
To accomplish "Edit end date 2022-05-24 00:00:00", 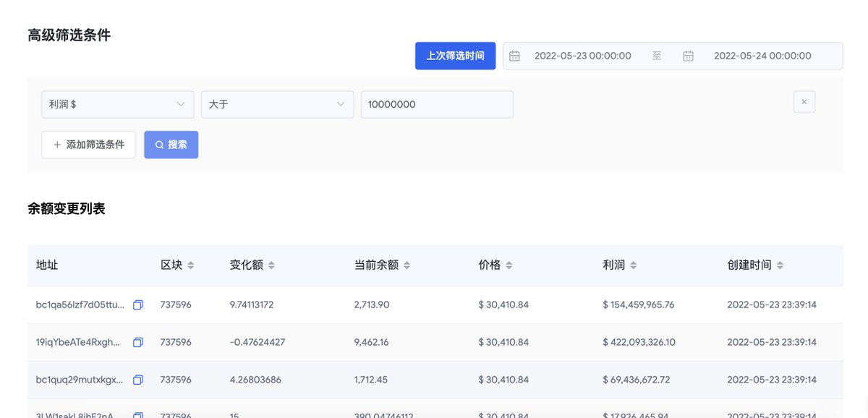I will 762,56.
